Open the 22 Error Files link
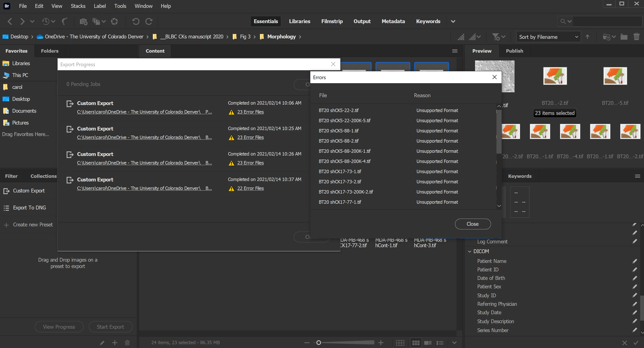The image size is (644, 348). click(x=250, y=188)
